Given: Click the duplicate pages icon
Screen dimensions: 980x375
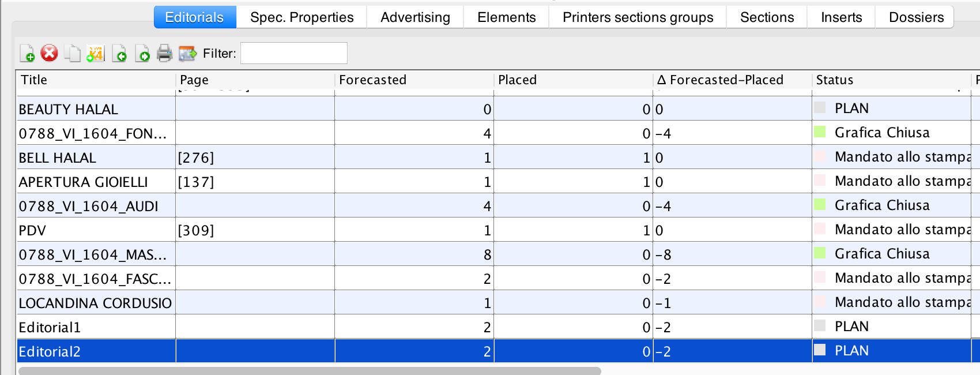Looking at the screenshot, I should pos(73,54).
